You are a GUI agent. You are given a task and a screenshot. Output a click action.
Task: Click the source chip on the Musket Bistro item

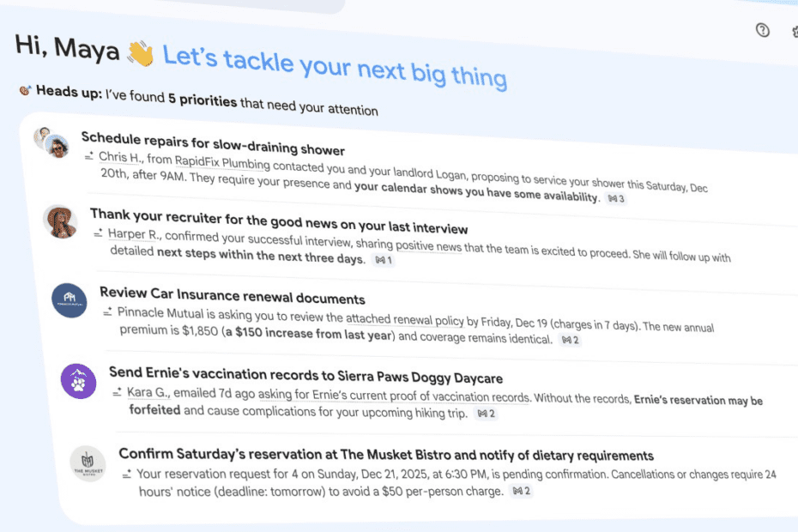[521, 491]
